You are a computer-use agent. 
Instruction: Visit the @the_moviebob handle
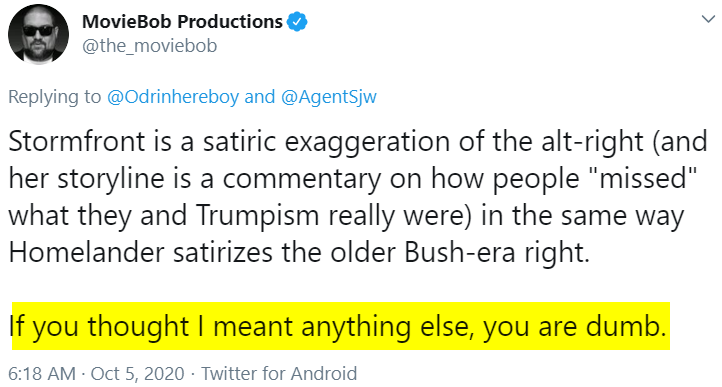coord(149,46)
